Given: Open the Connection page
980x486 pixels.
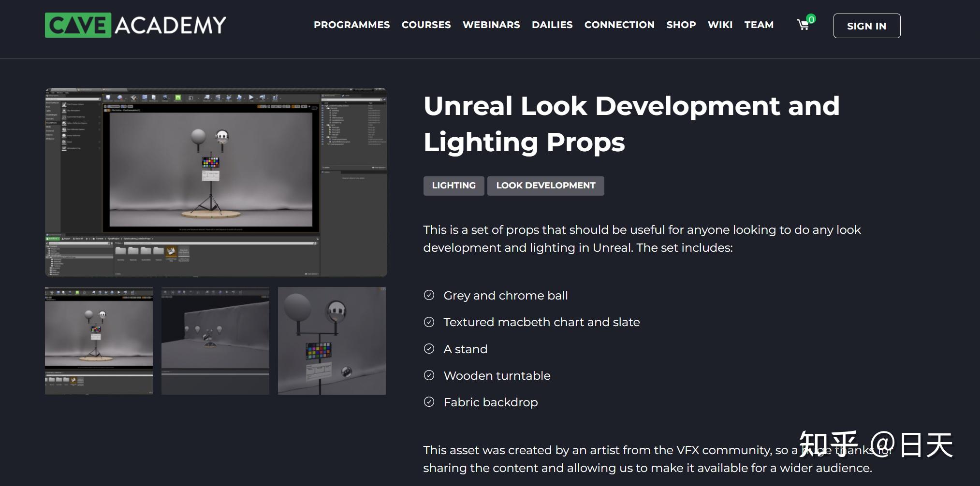Looking at the screenshot, I should (619, 25).
